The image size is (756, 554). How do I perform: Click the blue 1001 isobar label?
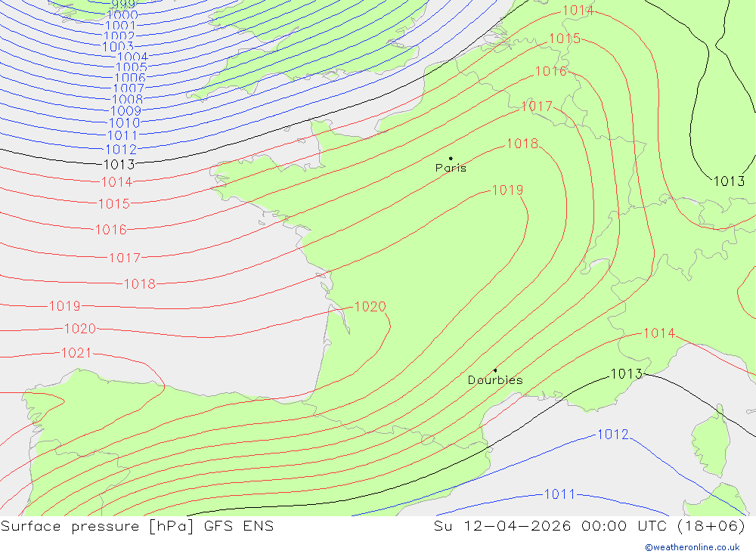click(x=120, y=26)
